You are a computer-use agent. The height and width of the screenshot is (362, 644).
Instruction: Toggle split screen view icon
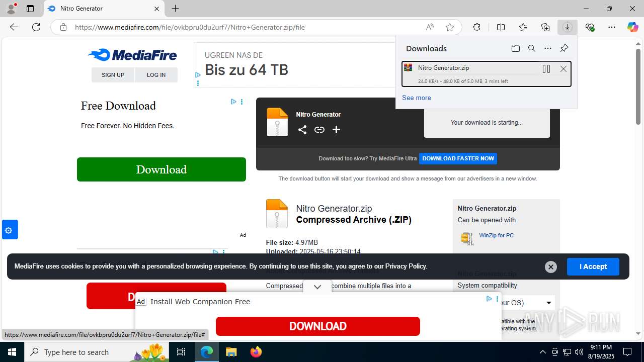(x=501, y=27)
